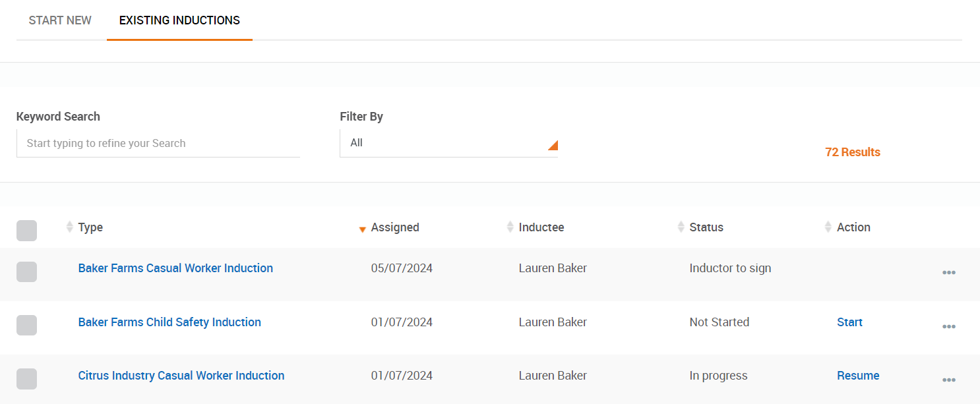Resume the Citrus Industry Casual Worker Induction
Image resolution: width=980 pixels, height=404 pixels.
[858, 375]
